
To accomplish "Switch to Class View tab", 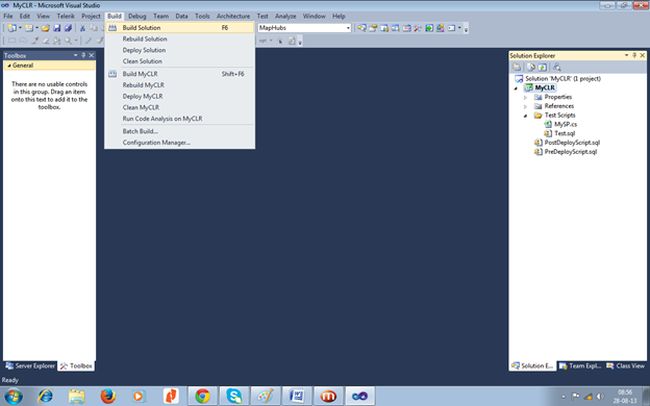I will click(626, 366).
